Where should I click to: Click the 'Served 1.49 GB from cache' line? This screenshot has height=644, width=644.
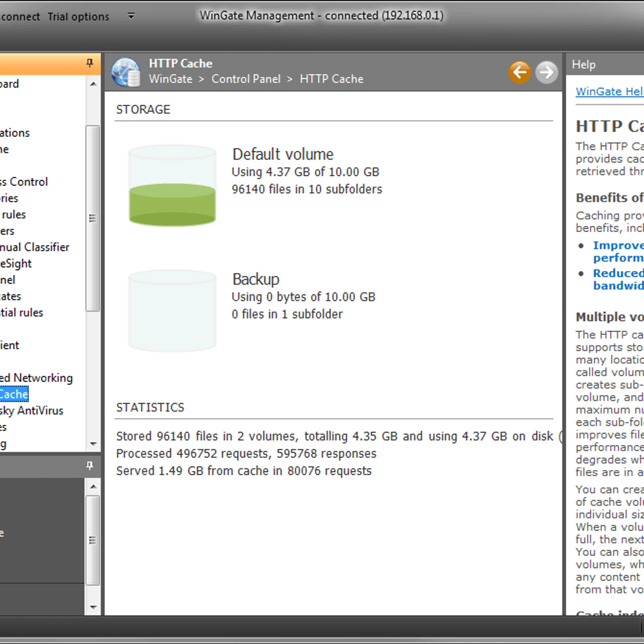pos(244,471)
